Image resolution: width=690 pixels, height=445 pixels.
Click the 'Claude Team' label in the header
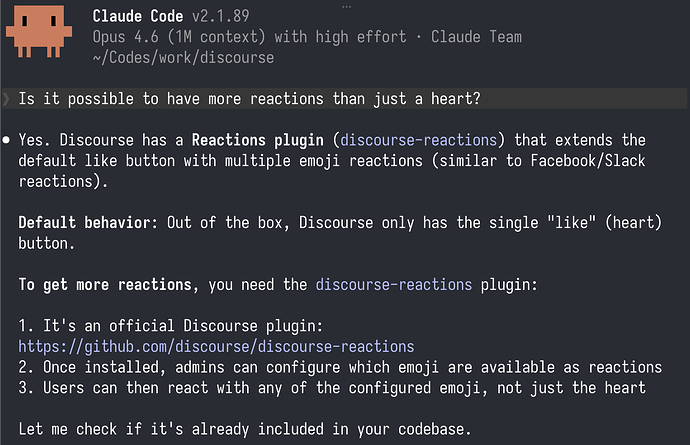click(476, 37)
